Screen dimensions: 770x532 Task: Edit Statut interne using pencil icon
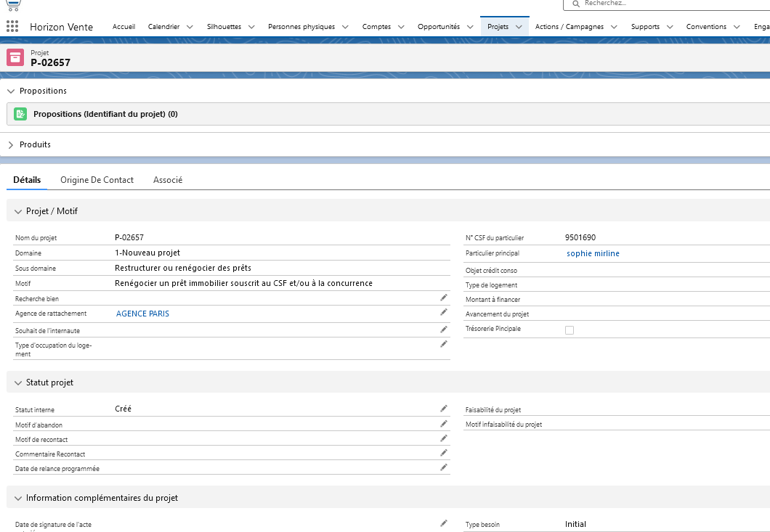point(444,409)
